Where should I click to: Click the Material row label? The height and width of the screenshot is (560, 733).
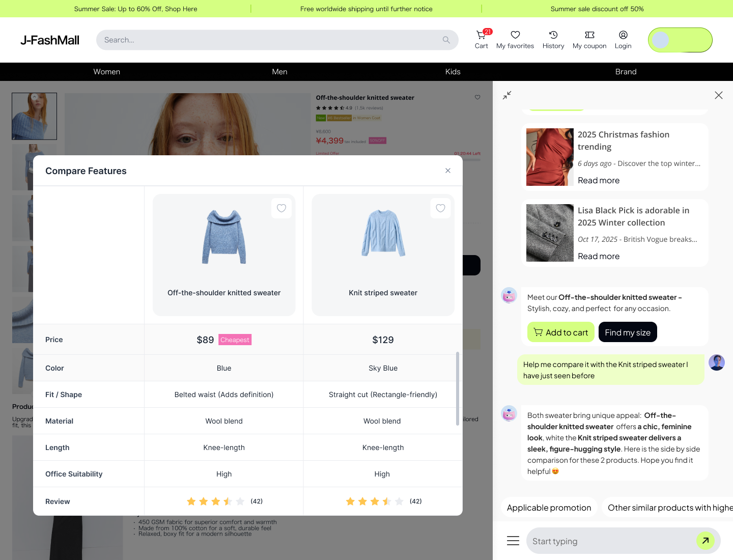(x=59, y=421)
